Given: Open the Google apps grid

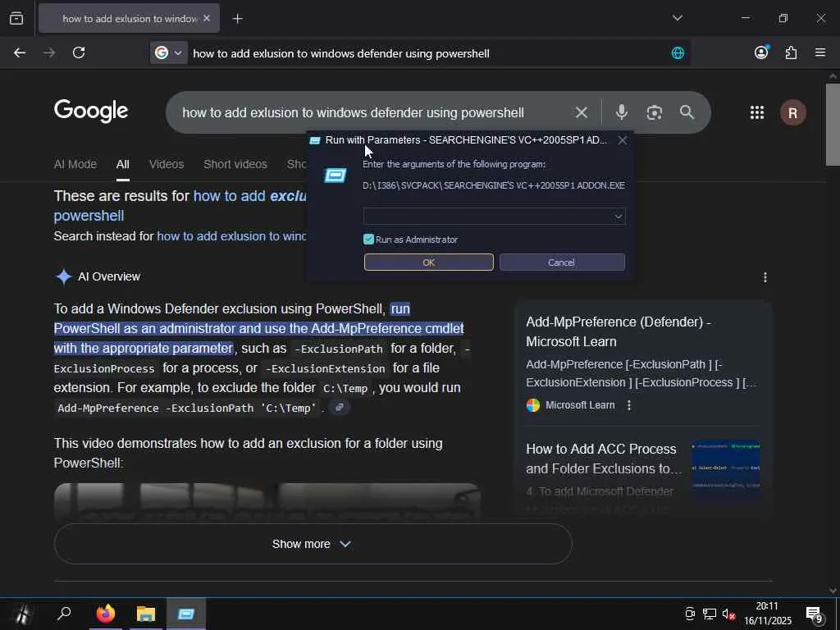Looking at the screenshot, I should coord(757,112).
